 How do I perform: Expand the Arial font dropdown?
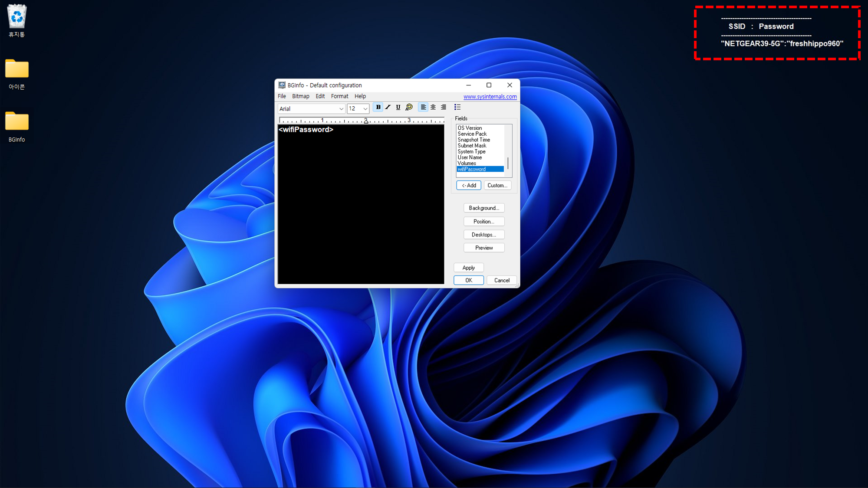point(341,109)
